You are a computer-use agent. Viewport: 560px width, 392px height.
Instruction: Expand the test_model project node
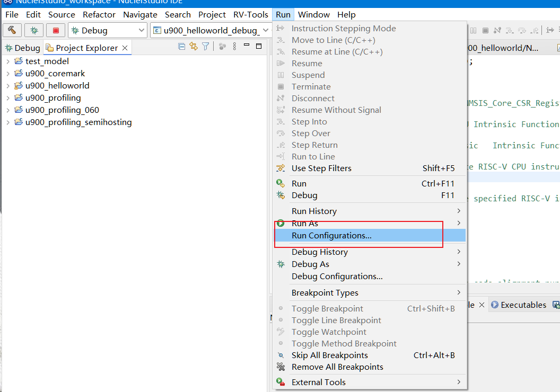coord(8,61)
